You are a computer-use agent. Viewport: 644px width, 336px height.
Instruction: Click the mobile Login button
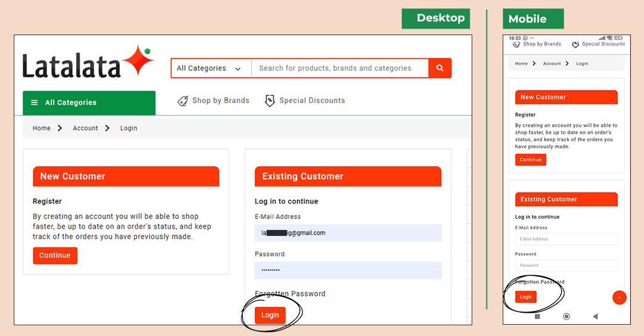526,297
